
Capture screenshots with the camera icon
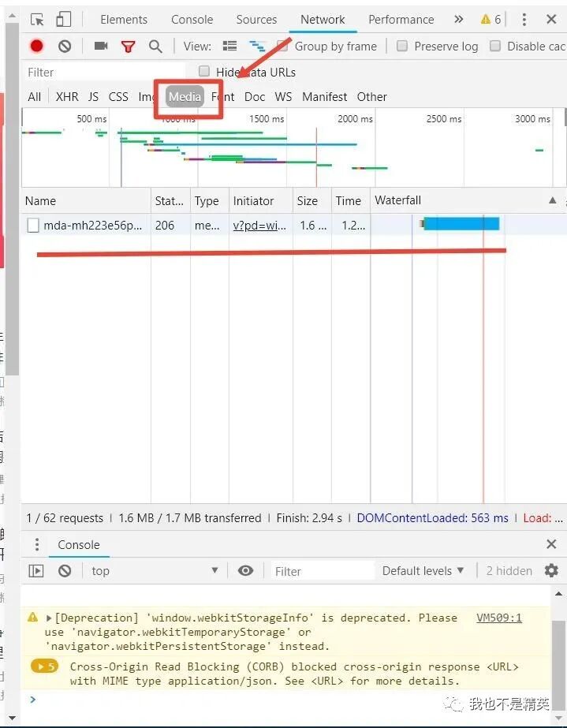coord(101,46)
